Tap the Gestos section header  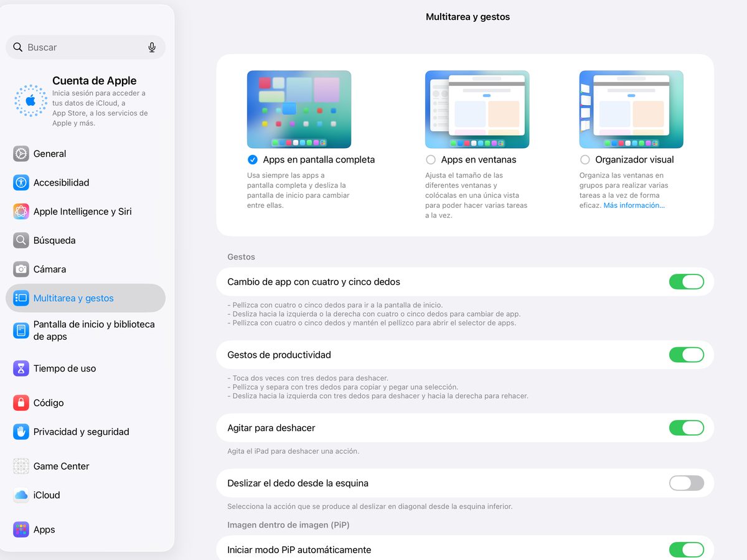[242, 257]
